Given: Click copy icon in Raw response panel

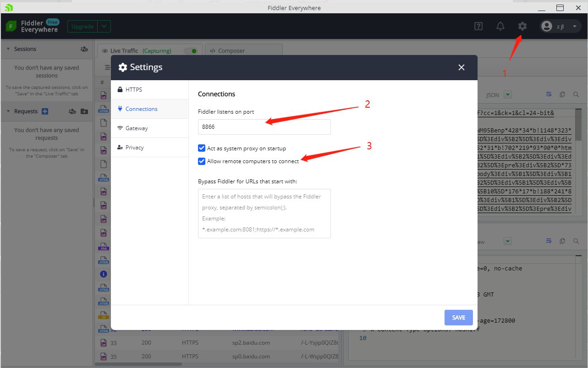Looking at the screenshot, I should pos(562,241).
